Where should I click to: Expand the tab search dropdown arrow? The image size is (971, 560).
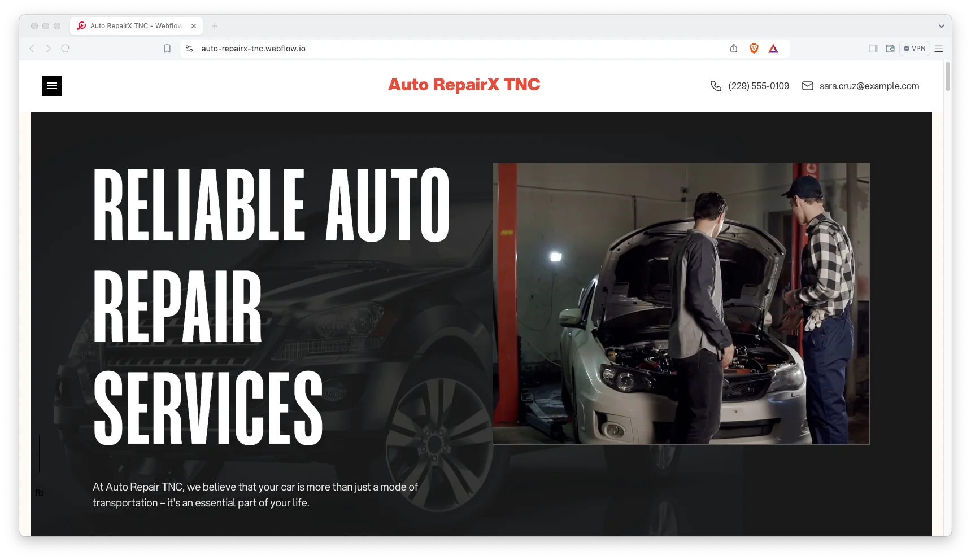941,26
